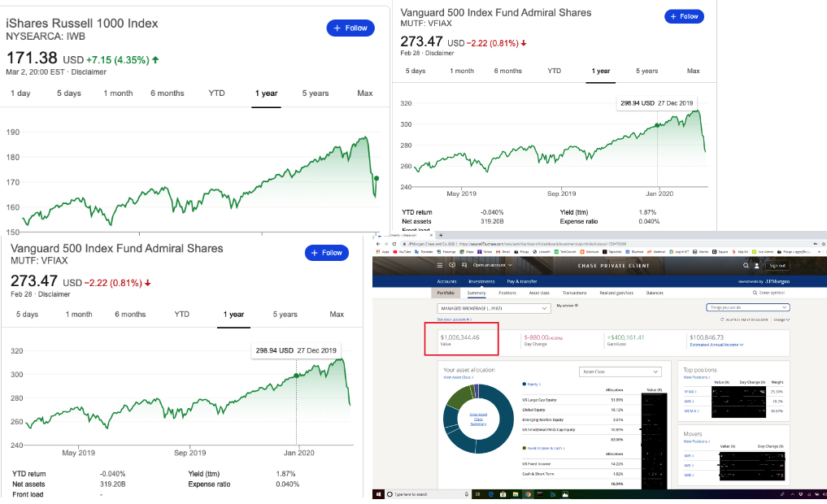827x504 pixels.
Task: Click the Enter symbol search field
Action: [x=771, y=293]
